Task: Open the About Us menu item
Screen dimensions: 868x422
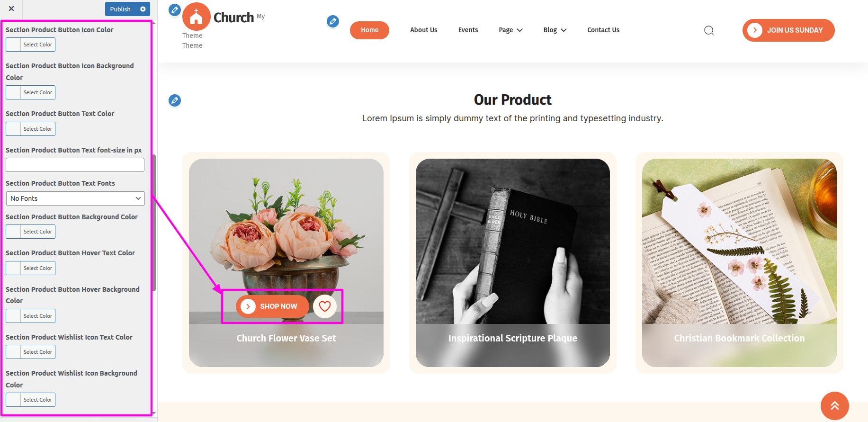Action: click(x=424, y=30)
